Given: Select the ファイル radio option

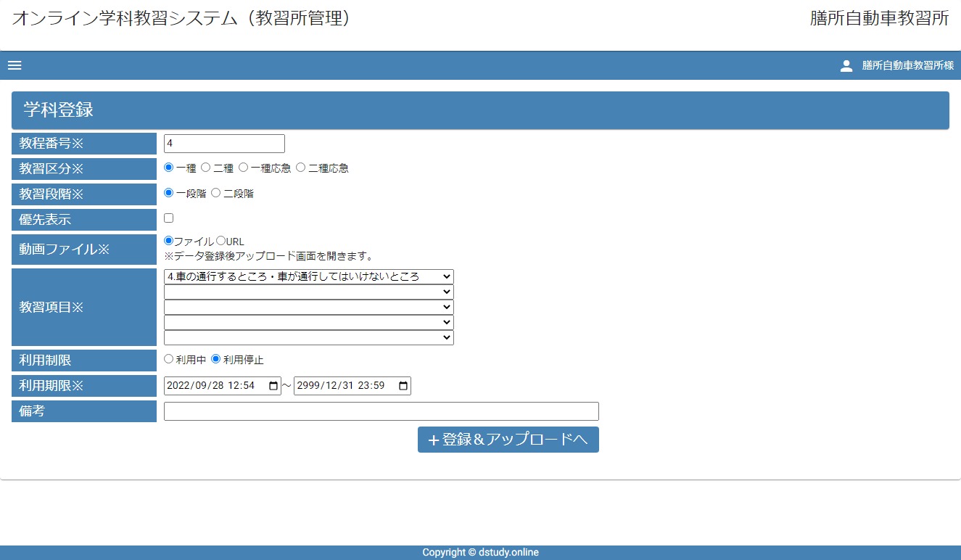Looking at the screenshot, I should [169, 240].
